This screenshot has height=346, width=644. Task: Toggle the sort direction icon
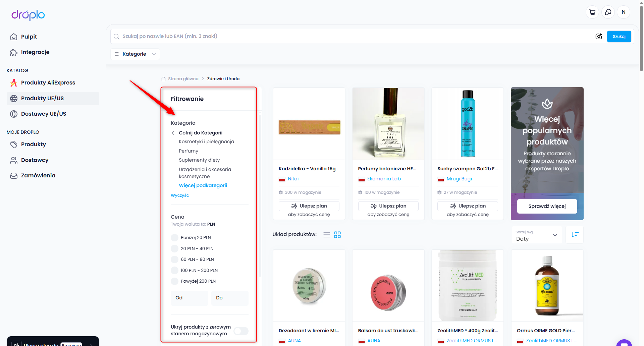coord(575,235)
